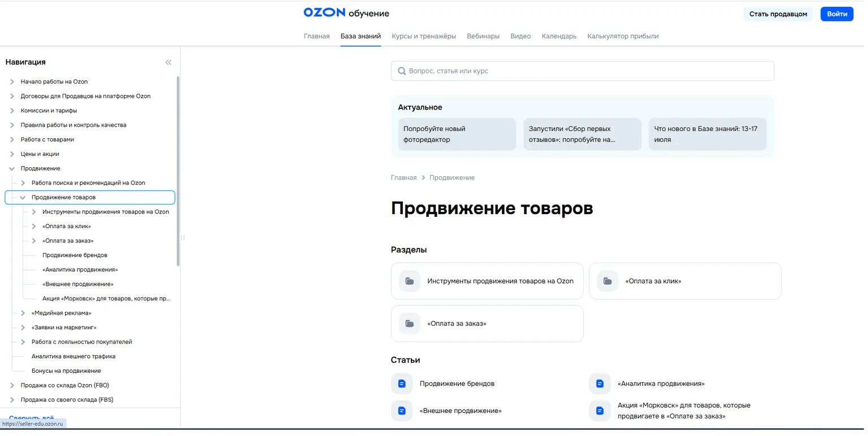868x436 pixels.
Task: Expand Работа поиска и рекомендаций на Ozon
Action: click(23, 183)
